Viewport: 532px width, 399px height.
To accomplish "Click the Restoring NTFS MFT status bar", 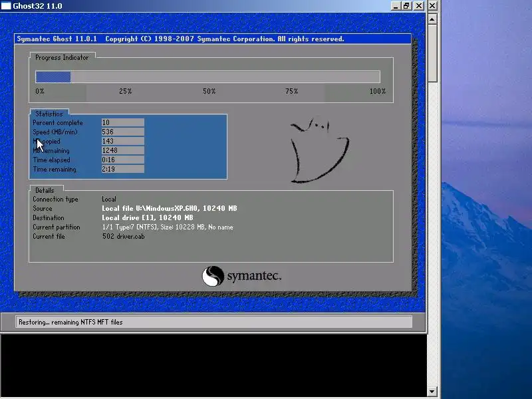I will click(x=213, y=322).
